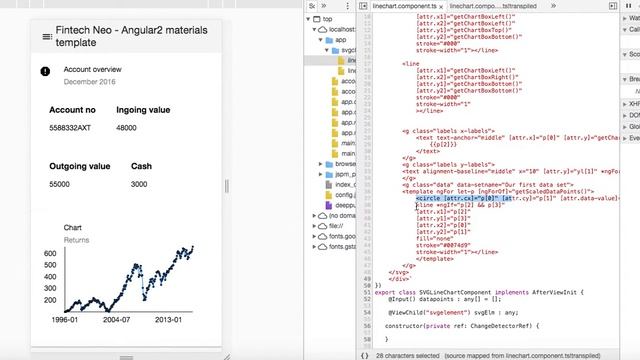Screen dimensions: 640x360
Task: Select the file:// cloud entry
Action: pos(331,226)
